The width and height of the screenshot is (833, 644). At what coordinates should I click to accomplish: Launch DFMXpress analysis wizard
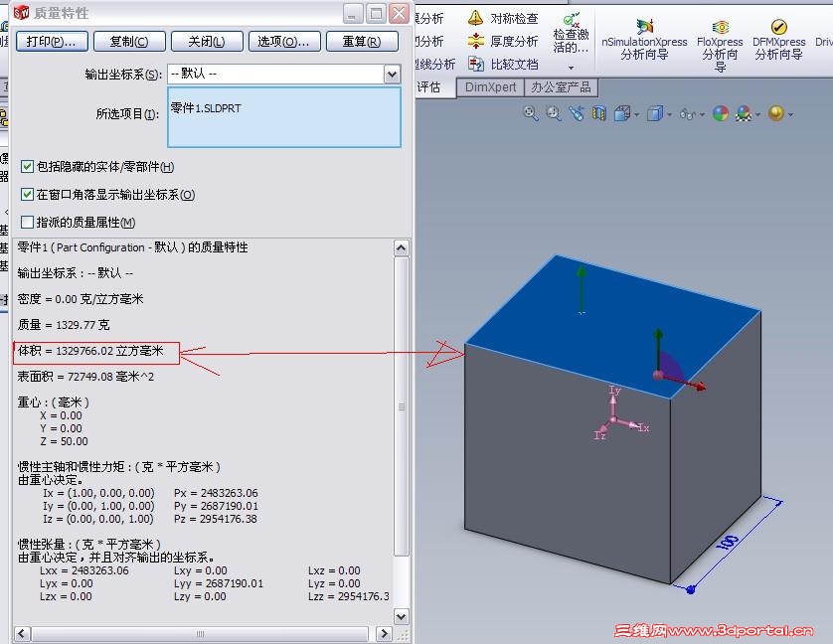pos(778,40)
